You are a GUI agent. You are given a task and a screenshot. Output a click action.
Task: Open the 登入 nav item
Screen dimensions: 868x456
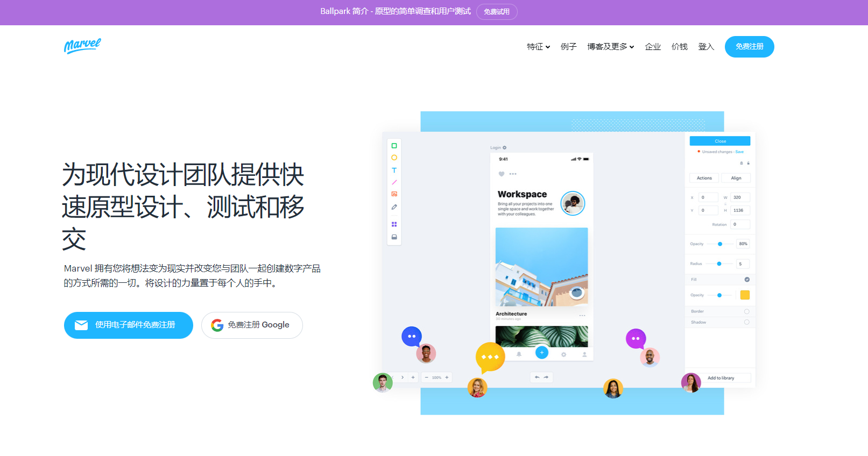[x=706, y=47]
